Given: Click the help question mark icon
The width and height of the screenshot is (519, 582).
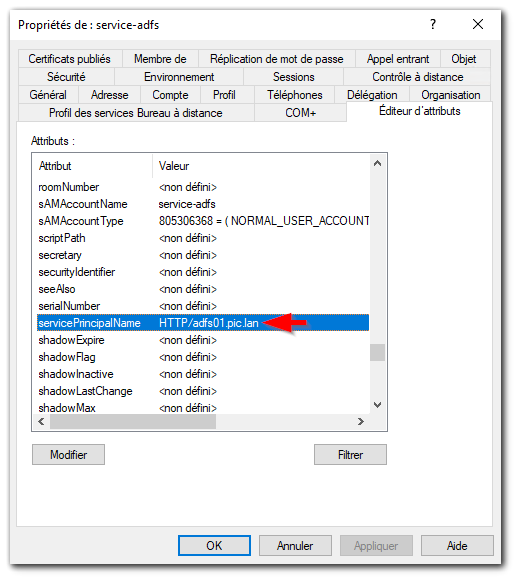Looking at the screenshot, I should click(x=433, y=24).
